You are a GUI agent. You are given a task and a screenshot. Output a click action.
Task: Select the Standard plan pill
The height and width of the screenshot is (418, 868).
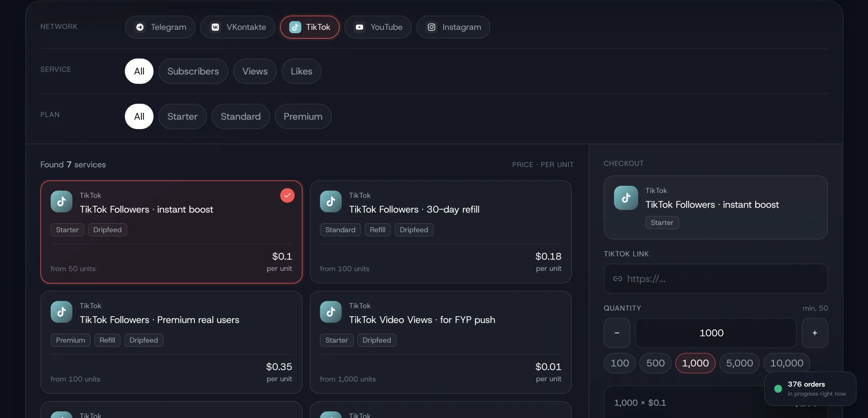[x=240, y=116]
